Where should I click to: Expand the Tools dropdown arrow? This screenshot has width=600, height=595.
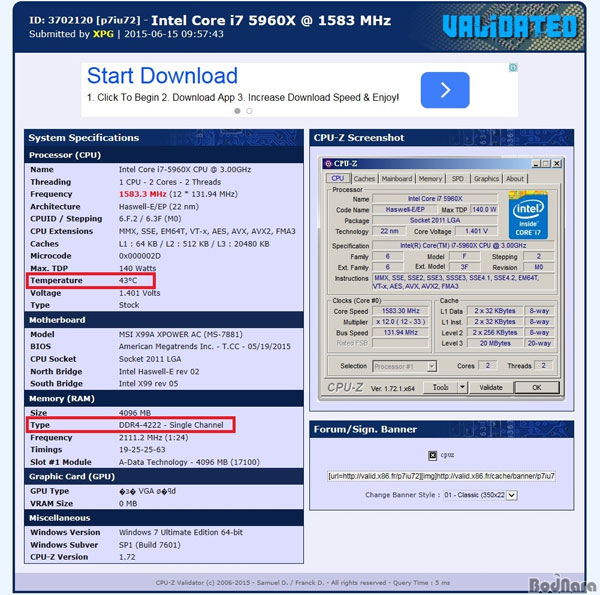(x=462, y=387)
